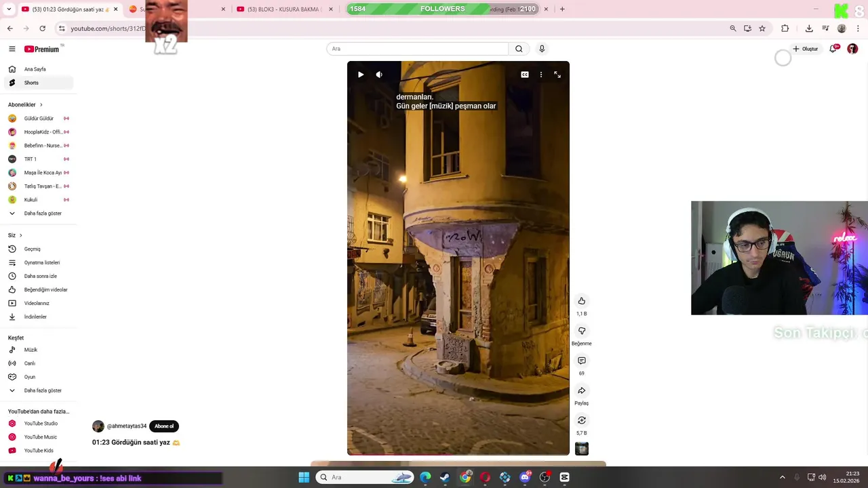This screenshot has width=868, height=488.
Task: Open Geçmiş watch history
Action: point(39,249)
